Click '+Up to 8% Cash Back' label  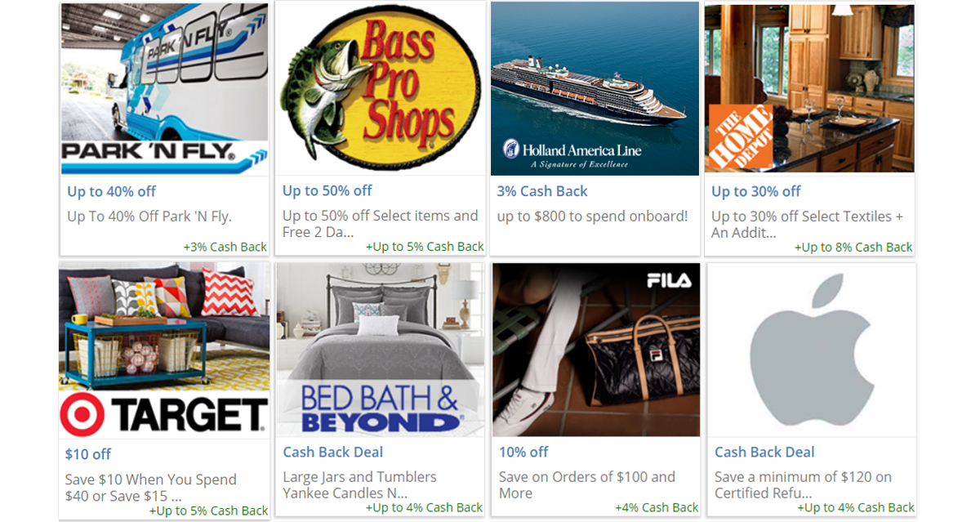click(853, 247)
